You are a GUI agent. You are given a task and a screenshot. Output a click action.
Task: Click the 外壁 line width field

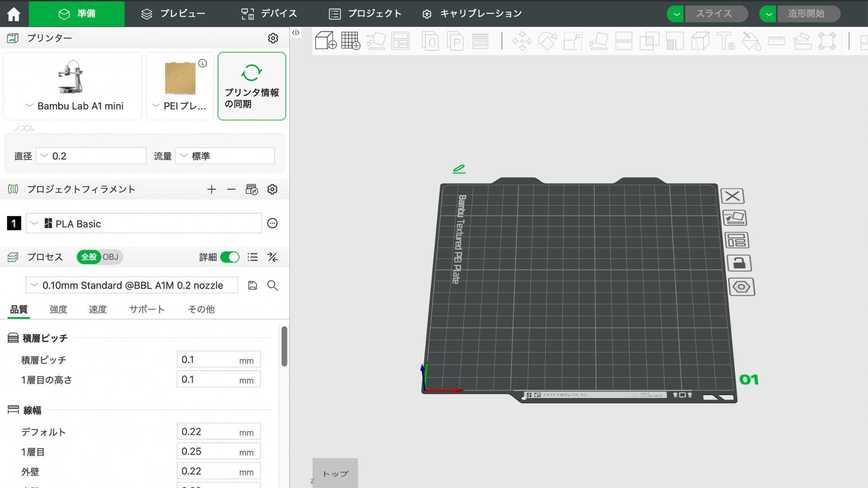218,471
